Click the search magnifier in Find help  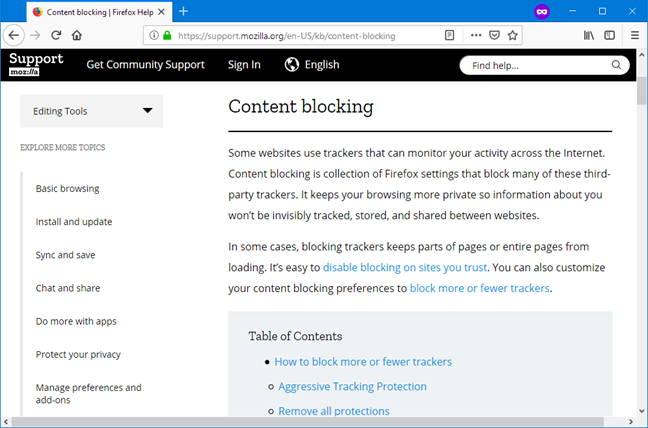[x=616, y=65]
